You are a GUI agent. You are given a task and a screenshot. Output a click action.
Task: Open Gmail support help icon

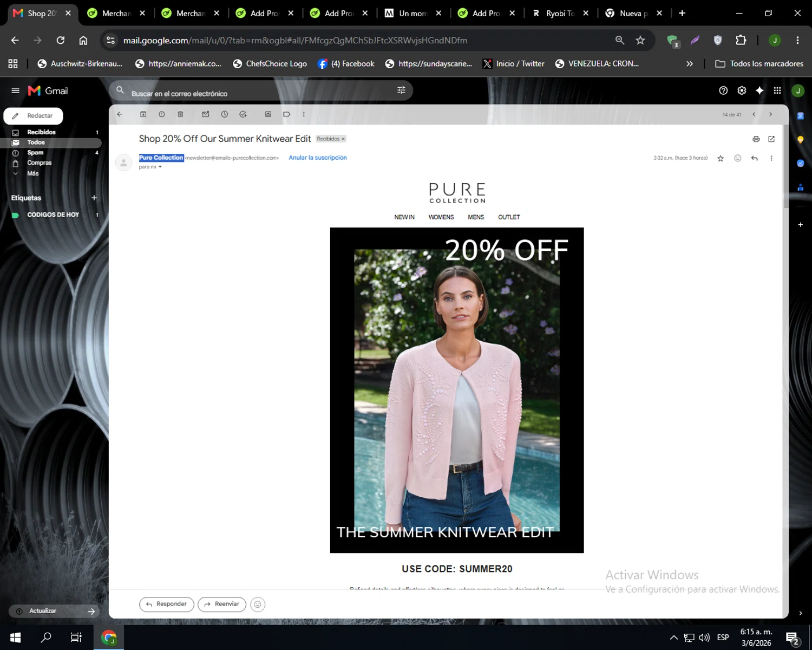(x=723, y=90)
